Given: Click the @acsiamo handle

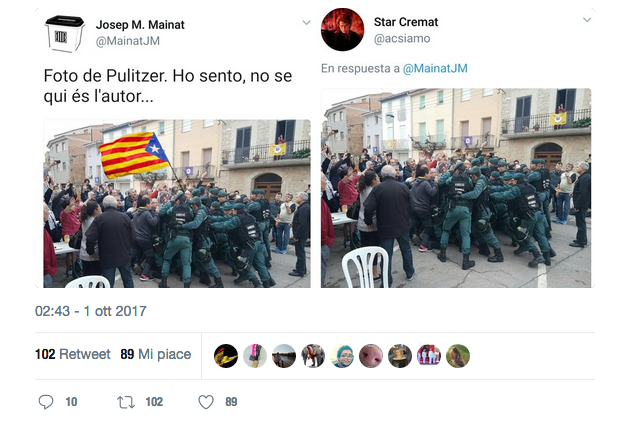Looking at the screenshot, I should pyautogui.click(x=402, y=39).
